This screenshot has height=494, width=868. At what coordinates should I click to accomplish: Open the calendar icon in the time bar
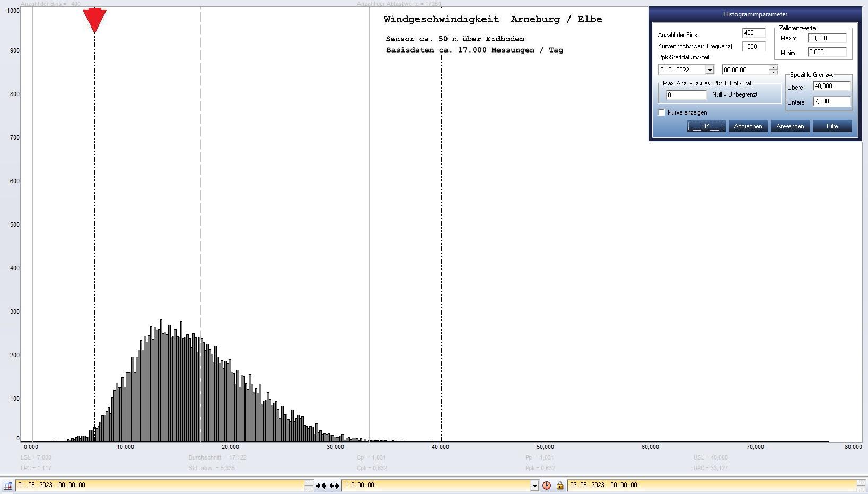(x=8, y=486)
